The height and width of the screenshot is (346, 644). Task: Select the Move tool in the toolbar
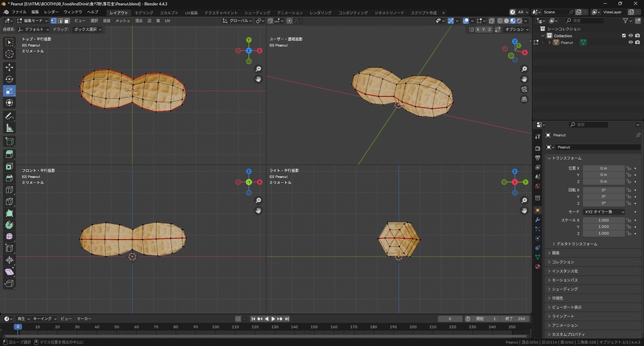coord(9,67)
